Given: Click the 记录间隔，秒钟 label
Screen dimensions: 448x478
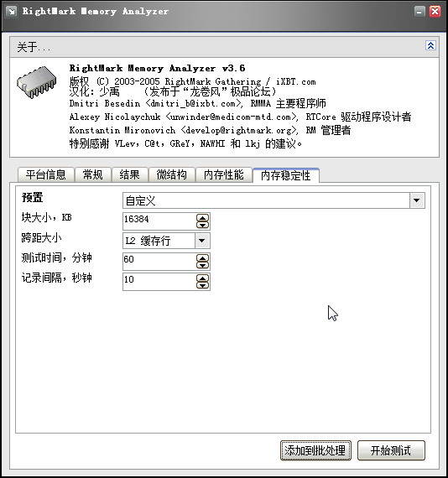Looking at the screenshot, I should coord(56,278).
